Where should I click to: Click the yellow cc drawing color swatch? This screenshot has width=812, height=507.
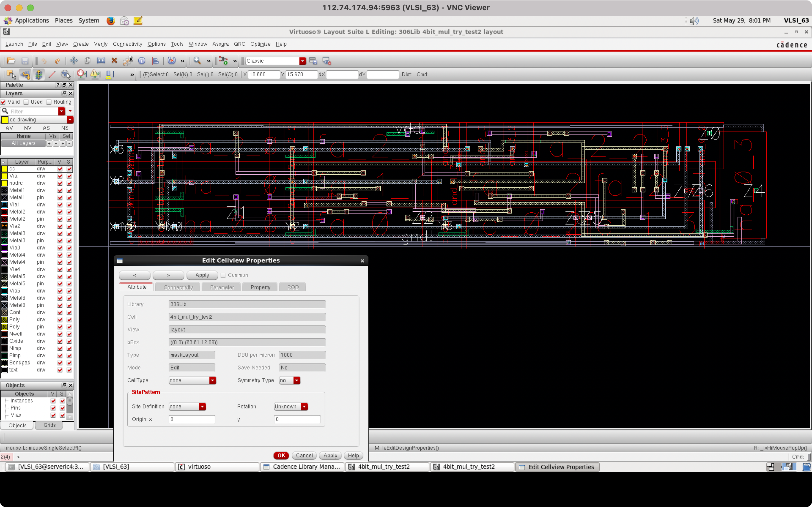tap(5, 119)
